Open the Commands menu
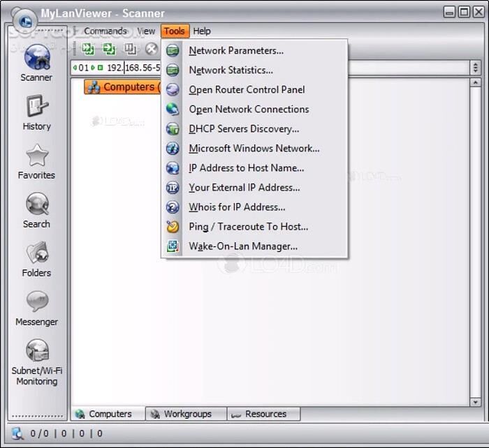 pyautogui.click(x=105, y=31)
